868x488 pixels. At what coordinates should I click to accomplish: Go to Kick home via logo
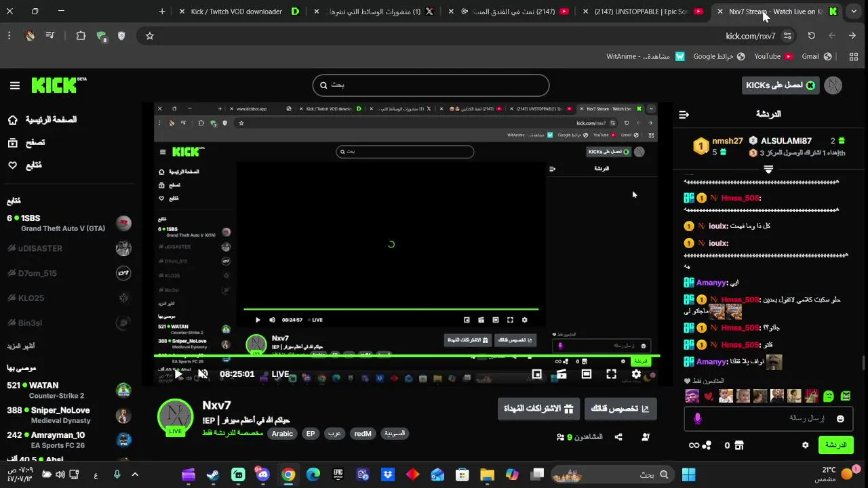point(58,85)
